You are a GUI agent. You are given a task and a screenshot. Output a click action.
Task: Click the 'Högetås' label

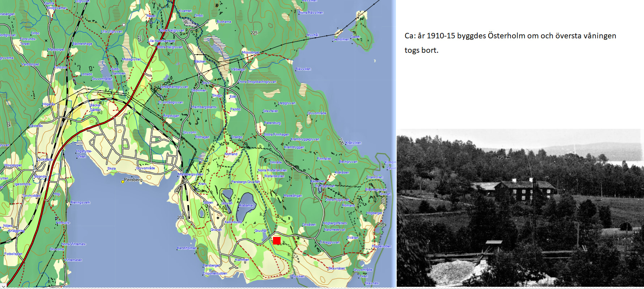pyautogui.click(x=49, y=104)
